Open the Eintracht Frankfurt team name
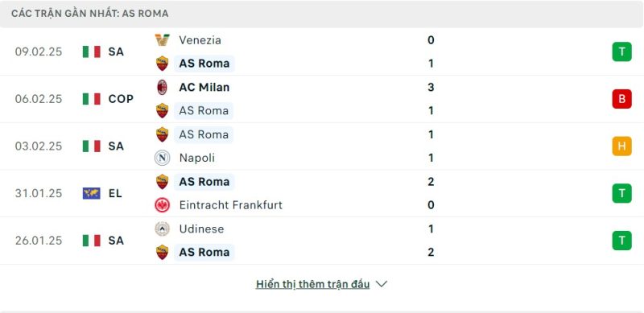 [231, 205]
